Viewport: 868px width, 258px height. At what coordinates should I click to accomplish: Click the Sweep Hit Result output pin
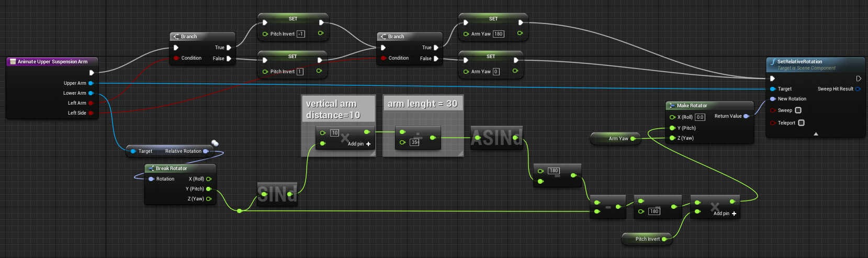click(x=858, y=89)
